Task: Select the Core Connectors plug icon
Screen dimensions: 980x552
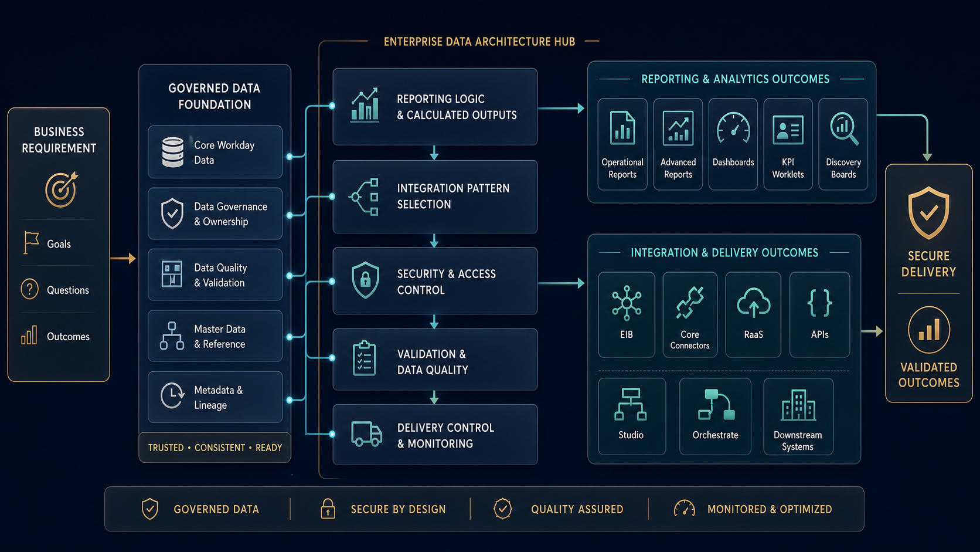Action: click(x=690, y=302)
